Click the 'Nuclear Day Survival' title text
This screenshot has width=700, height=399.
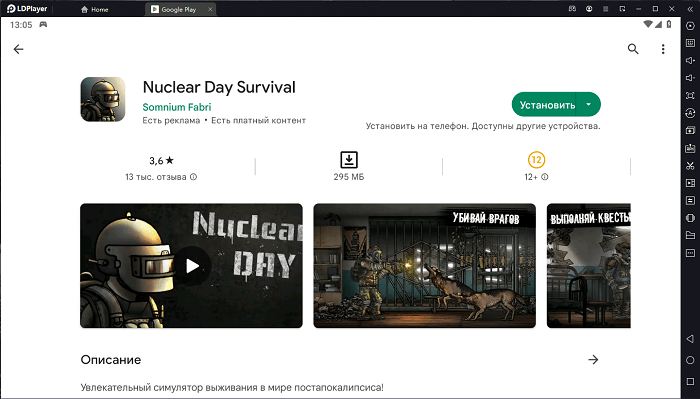pyautogui.click(x=219, y=87)
